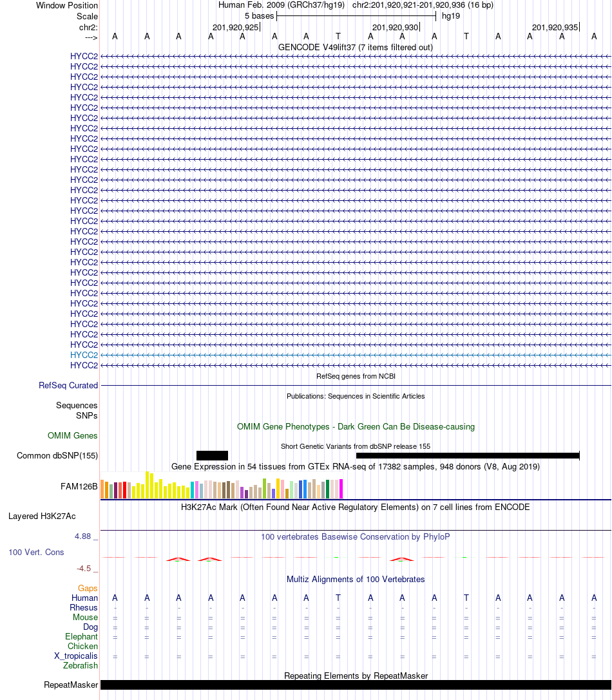612x700 pixels.
Task: Click the chr2: base position label
Action: 88,27
